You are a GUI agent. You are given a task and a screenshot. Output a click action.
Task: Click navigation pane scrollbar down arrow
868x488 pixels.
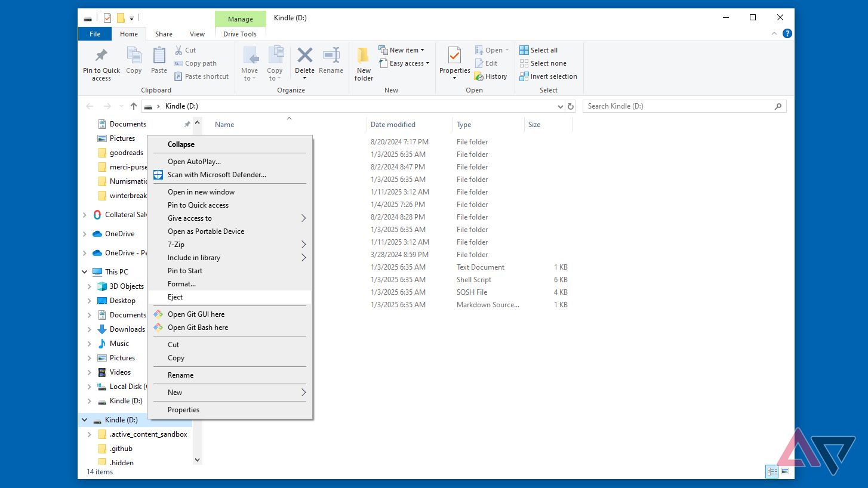click(198, 460)
